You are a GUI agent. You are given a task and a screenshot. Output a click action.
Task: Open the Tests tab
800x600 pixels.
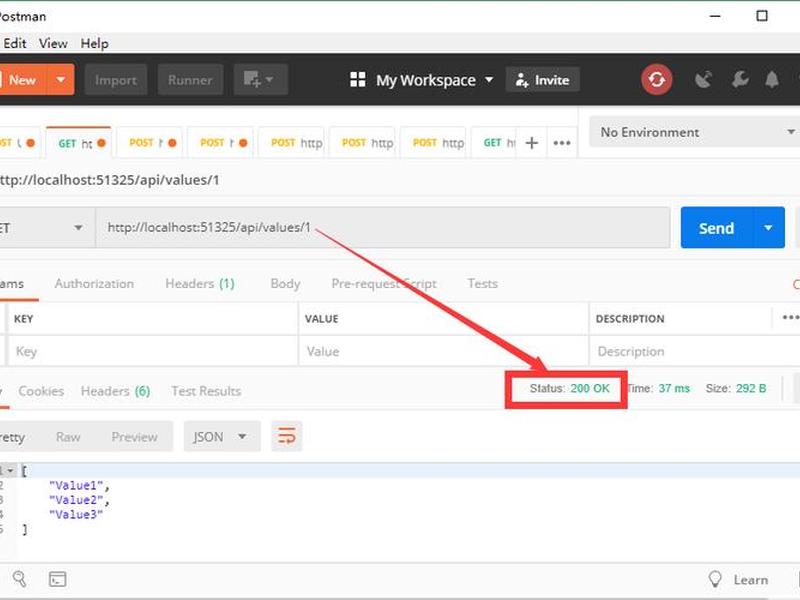pyautogui.click(x=483, y=284)
